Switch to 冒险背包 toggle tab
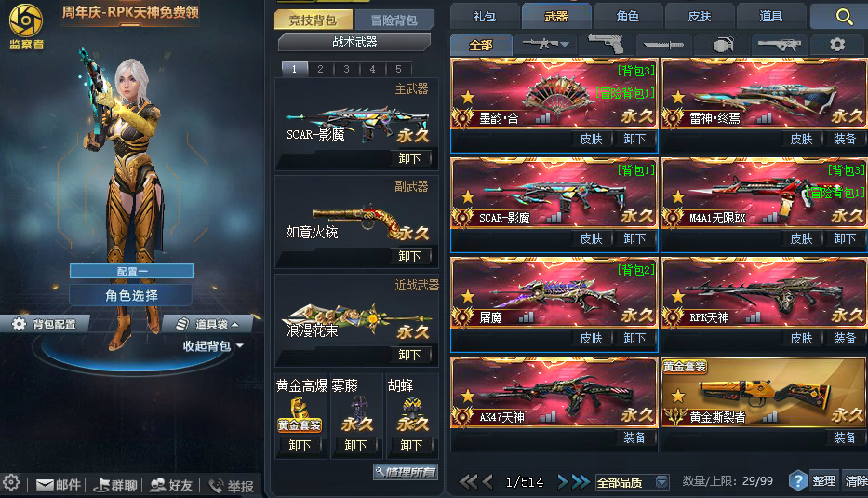Screen dimensions: 868x498 (394, 20)
